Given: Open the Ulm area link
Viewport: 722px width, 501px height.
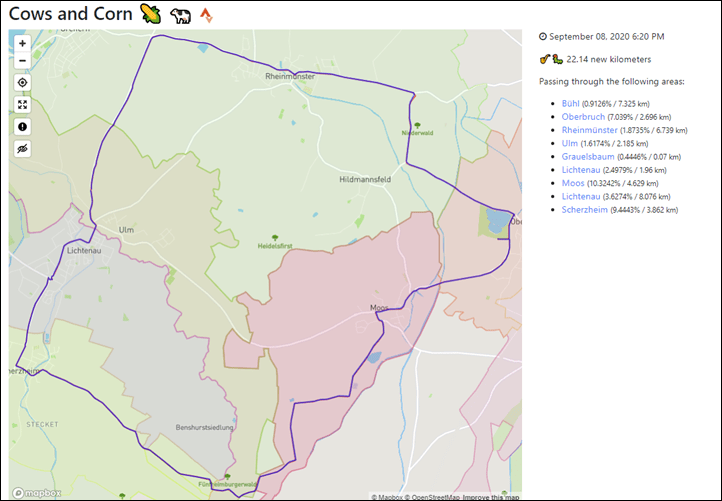Looking at the screenshot, I should coord(570,144).
